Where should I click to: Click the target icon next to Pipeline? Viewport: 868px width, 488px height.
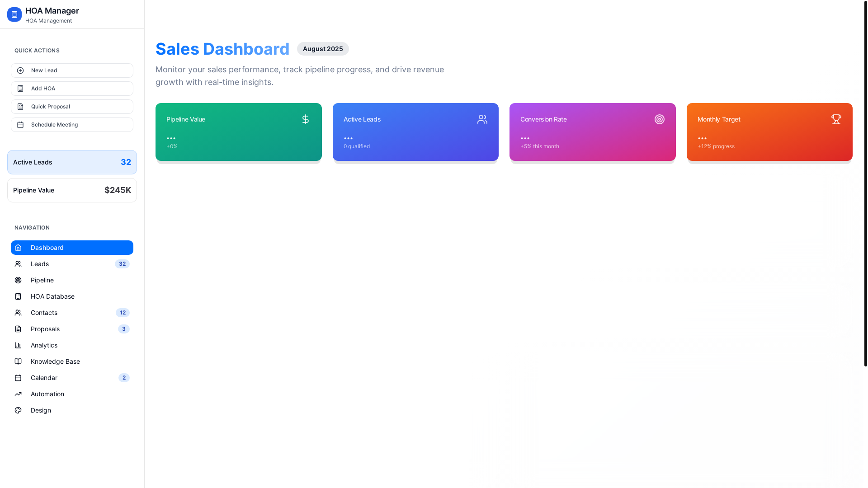[18, 280]
